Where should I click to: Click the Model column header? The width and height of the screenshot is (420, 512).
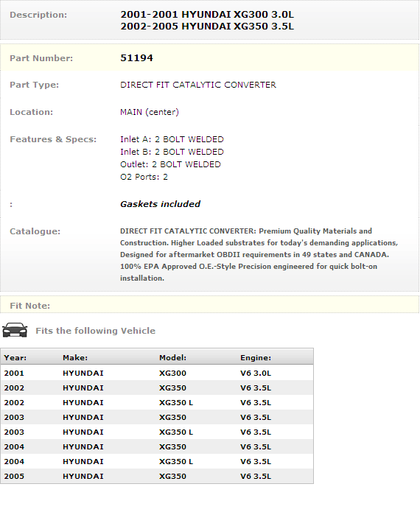click(x=172, y=357)
